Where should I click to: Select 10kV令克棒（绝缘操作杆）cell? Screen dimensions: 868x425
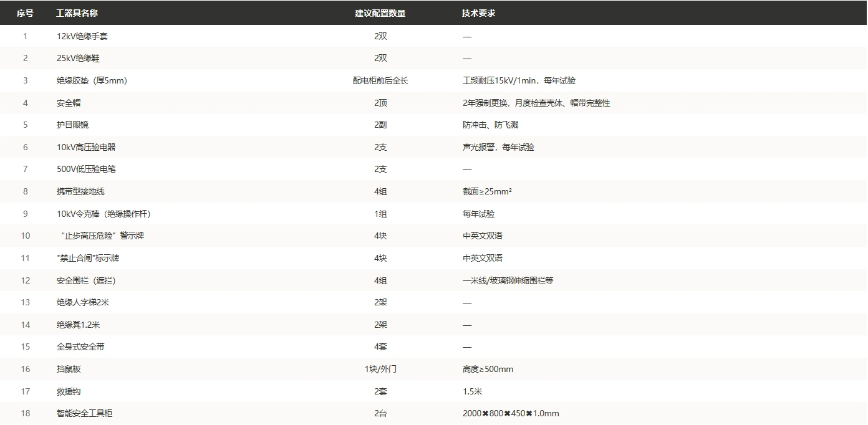[x=104, y=214]
